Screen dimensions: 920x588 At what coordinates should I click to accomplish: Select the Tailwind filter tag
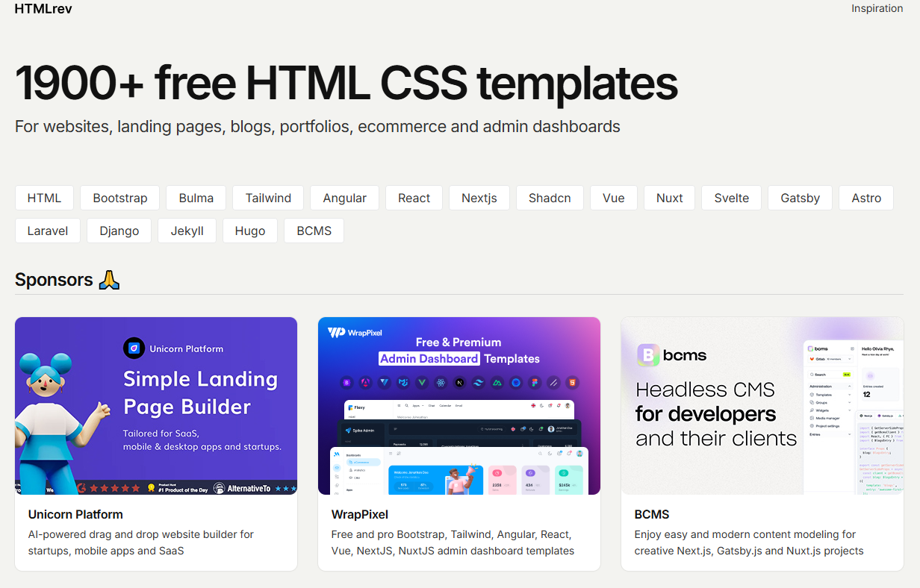click(268, 198)
